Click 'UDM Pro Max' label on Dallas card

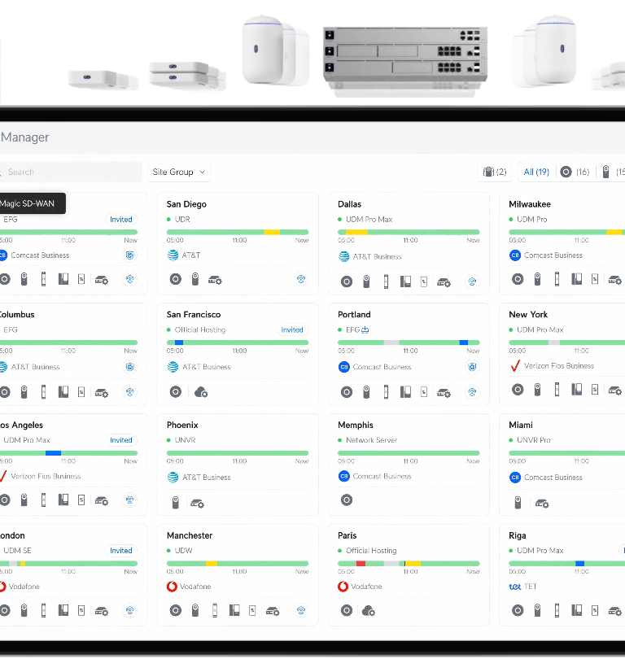point(369,220)
